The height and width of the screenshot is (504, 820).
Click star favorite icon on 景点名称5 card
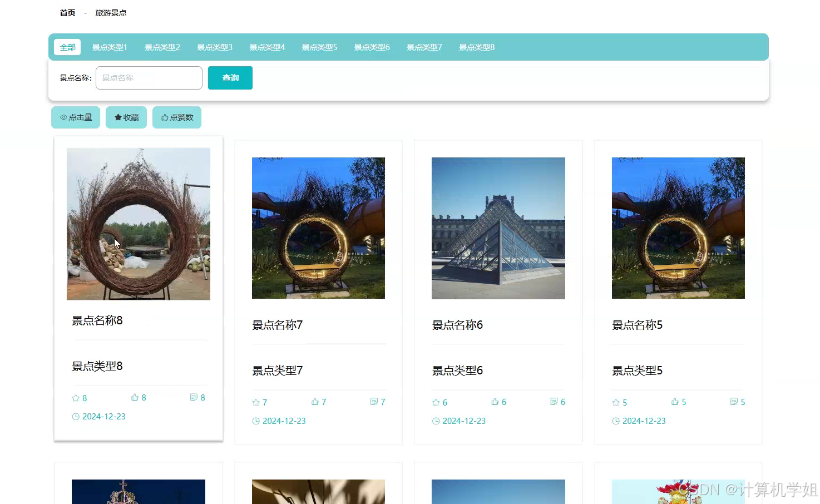pyautogui.click(x=616, y=402)
